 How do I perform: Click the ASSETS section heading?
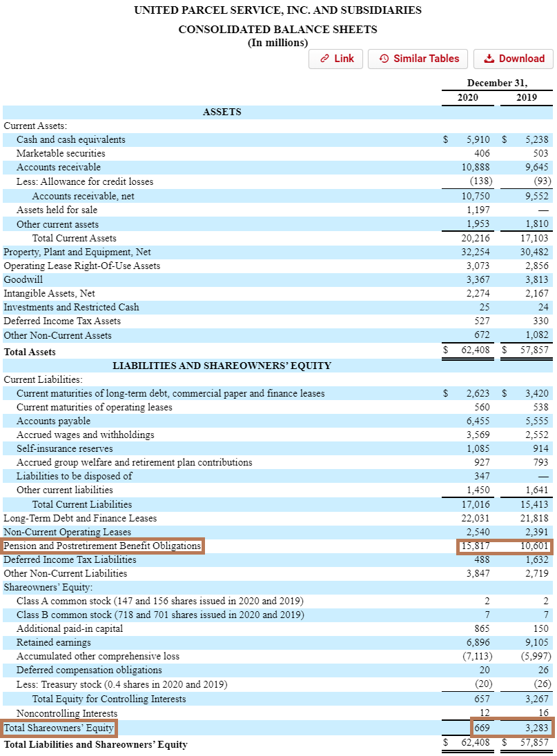pos(222,112)
